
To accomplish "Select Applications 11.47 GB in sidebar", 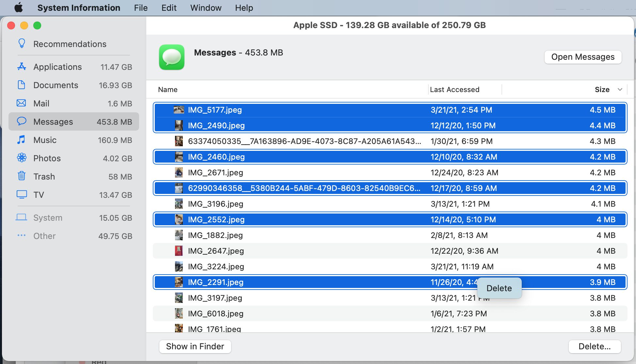I will (x=74, y=67).
